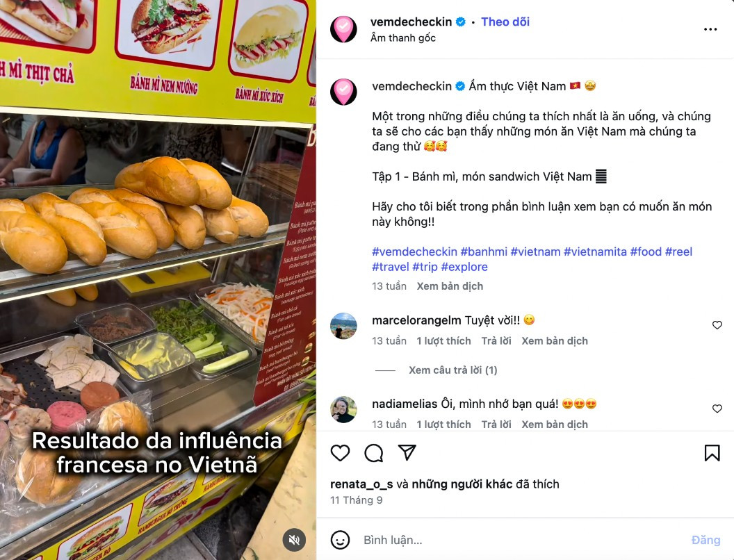Expand replies under marcelorangelm's comment
Viewport: 734px width, 560px height.
[x=452, y=370]
